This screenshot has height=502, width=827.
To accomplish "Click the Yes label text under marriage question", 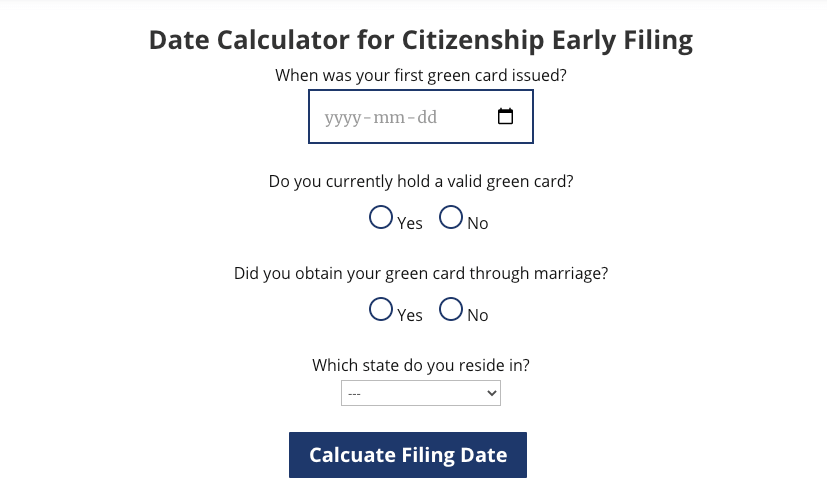I will (x=410, y=315).
